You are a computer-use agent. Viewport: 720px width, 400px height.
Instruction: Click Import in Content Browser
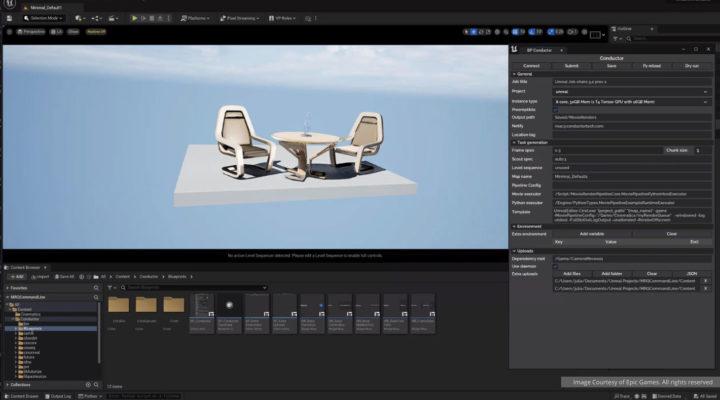pyautogui.click(x=40, y=277)
